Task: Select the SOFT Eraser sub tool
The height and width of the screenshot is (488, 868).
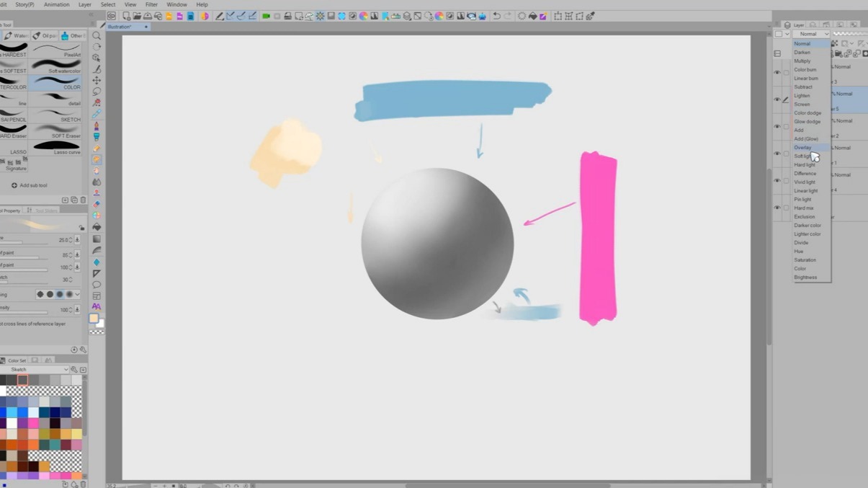Action: 56,131
